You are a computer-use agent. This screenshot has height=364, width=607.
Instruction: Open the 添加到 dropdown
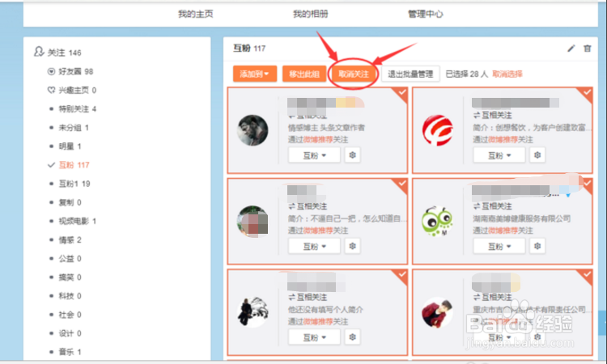click(x=255, y=74)
